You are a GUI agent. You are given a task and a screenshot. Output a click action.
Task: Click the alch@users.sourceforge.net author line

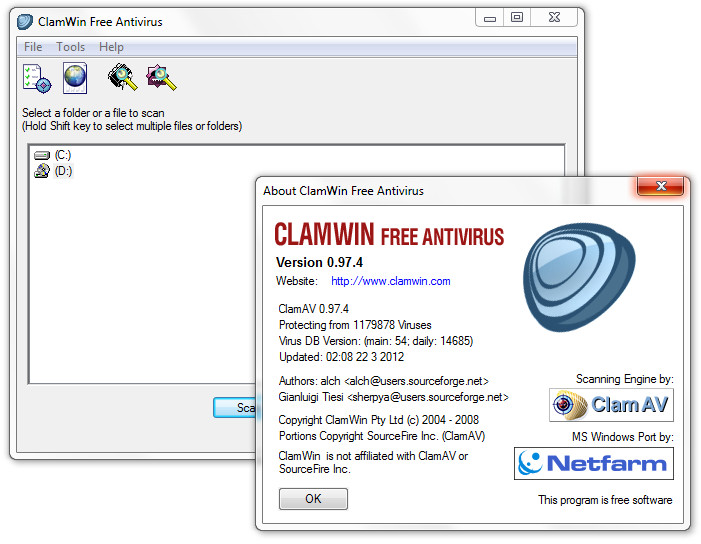click(x=384, y=381)
